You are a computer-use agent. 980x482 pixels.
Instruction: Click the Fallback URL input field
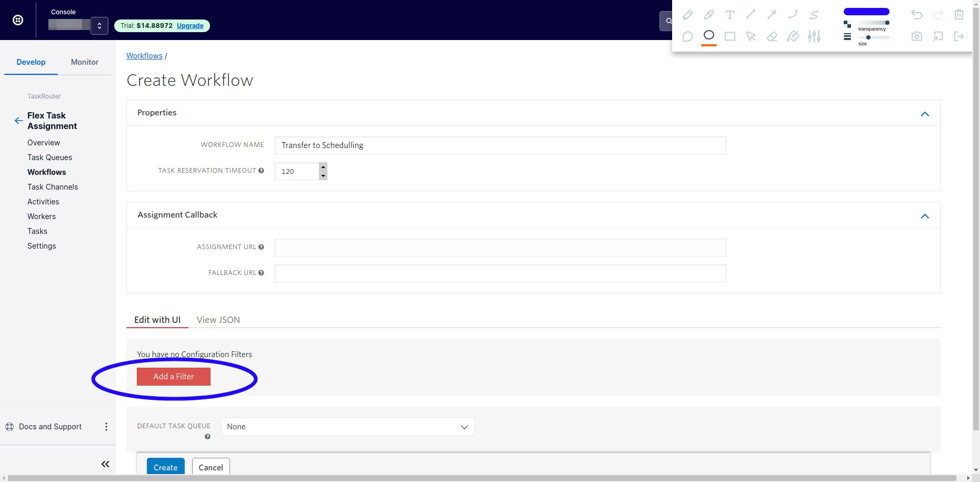pos(501,273)
